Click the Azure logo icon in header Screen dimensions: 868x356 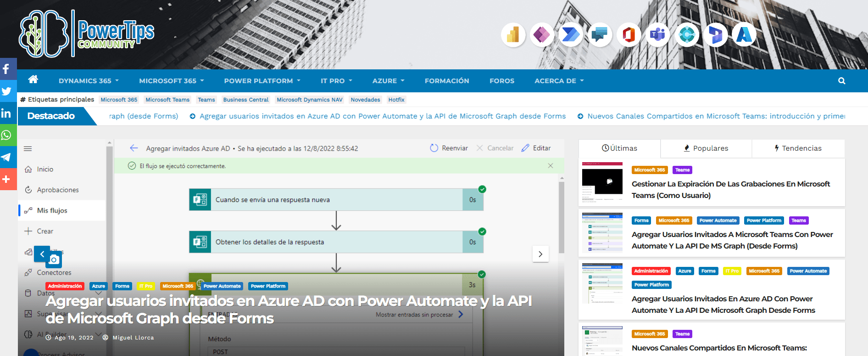(744, 35)
